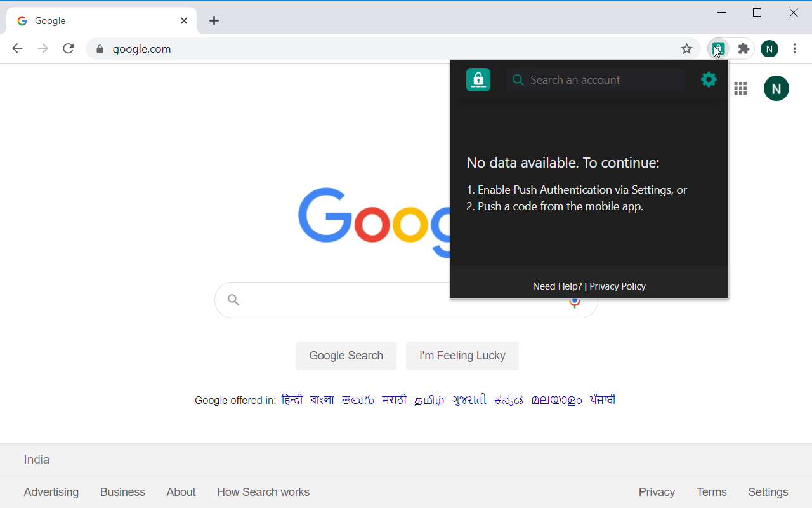The width and height of the screenshot is (812, 508).
Task: Select the Google tab
Action: tap(101, 21)
